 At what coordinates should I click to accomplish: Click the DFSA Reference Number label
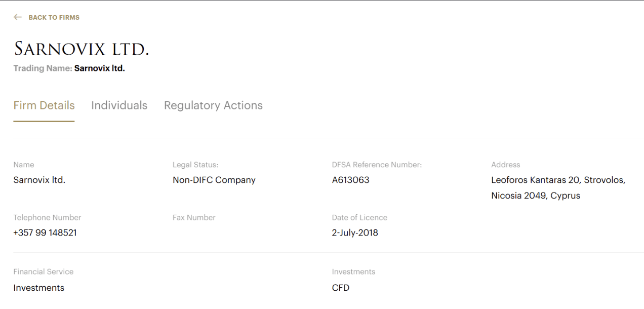377,165
